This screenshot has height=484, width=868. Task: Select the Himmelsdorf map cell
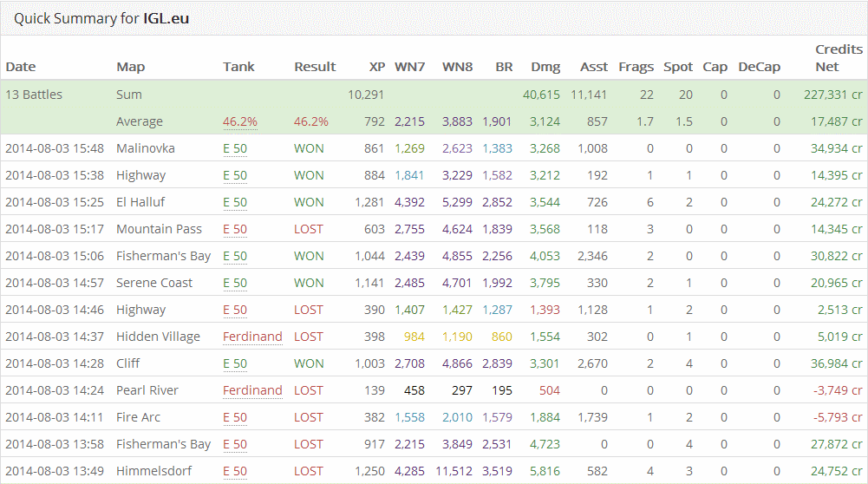tap(153, 471)
